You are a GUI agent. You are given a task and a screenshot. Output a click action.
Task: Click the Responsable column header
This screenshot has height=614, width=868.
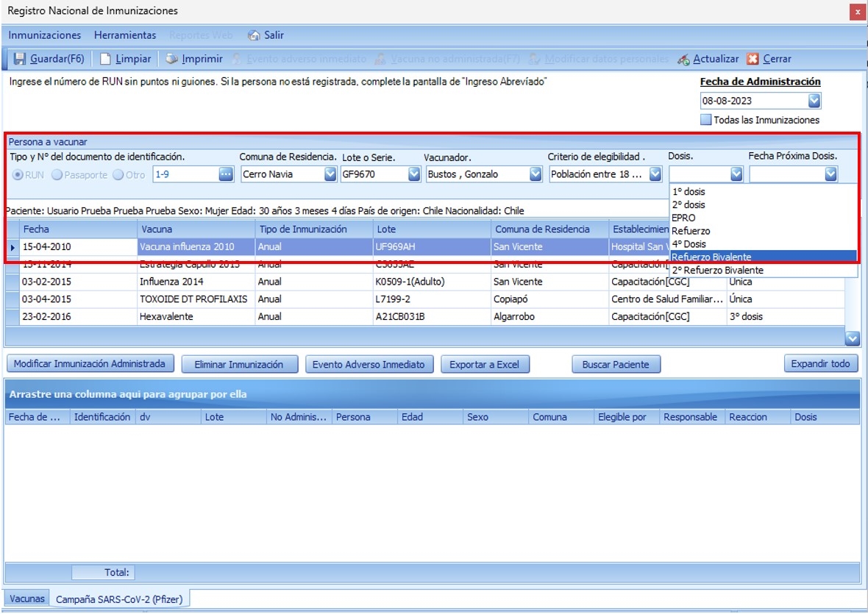pos(691,417)
